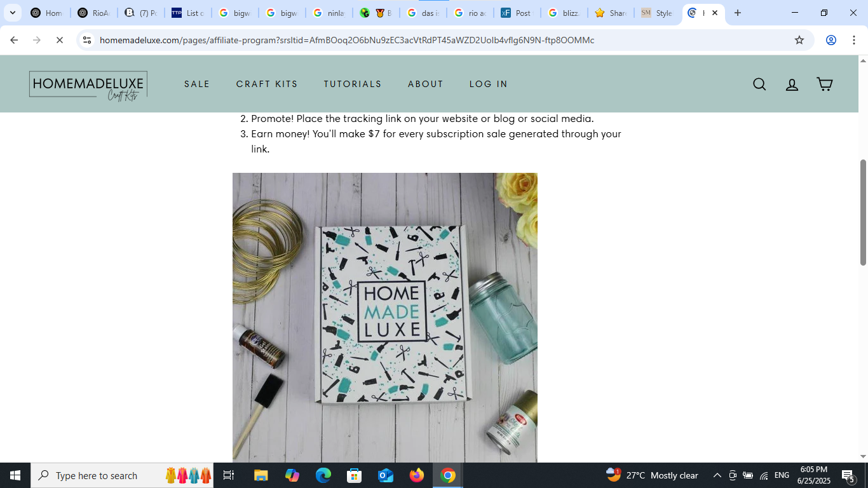868x488 pixels.
Task: Click the scrollbar up arrow
Action: 863,60
